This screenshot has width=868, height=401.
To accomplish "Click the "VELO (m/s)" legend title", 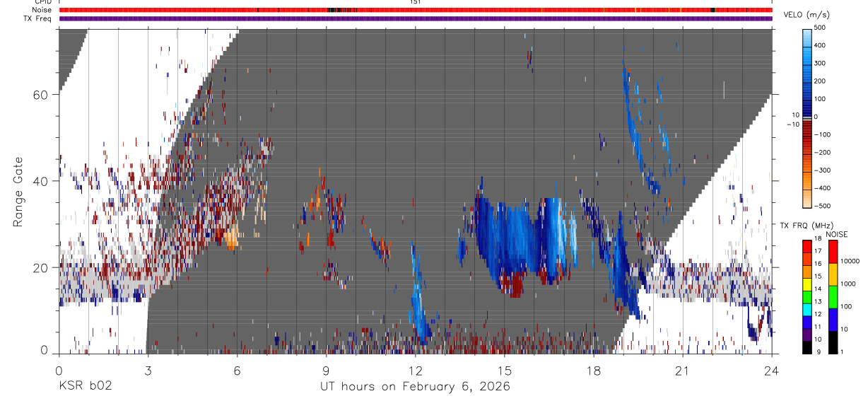I will 807,15.
